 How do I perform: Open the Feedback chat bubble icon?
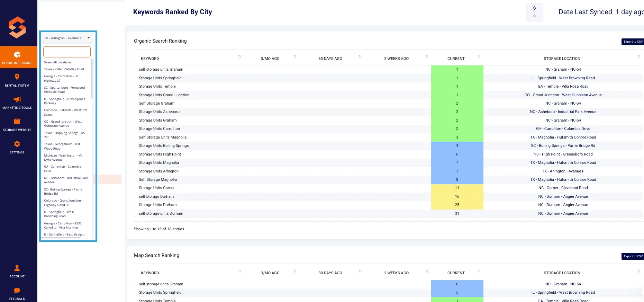[x=17, y=290]
